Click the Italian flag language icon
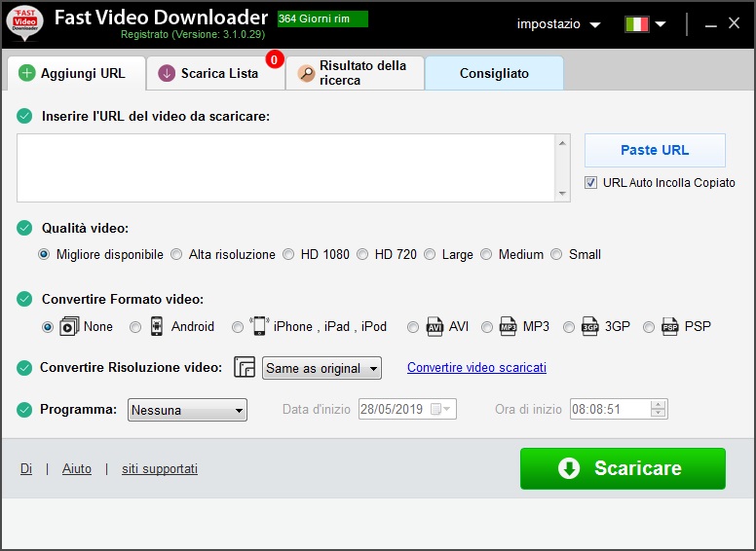Screen dimensions: 756x551 (636, 24)
